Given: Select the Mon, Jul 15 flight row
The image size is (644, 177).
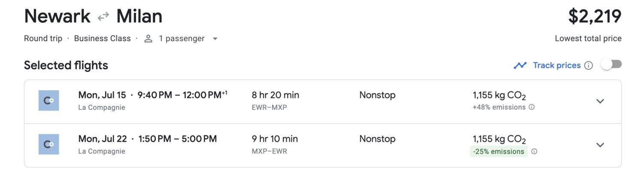Looking at the screenshot, I should click(322, 102).
